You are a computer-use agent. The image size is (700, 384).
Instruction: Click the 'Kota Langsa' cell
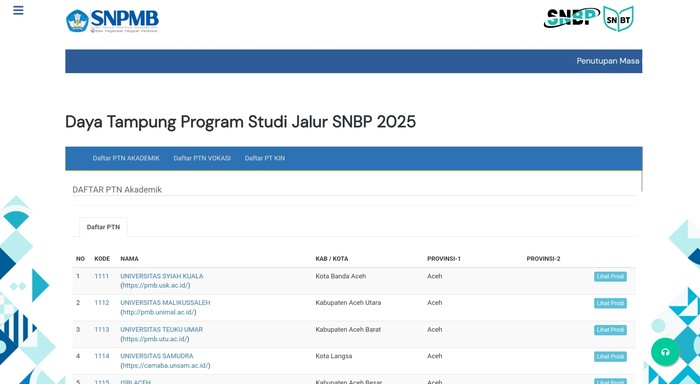333,356
